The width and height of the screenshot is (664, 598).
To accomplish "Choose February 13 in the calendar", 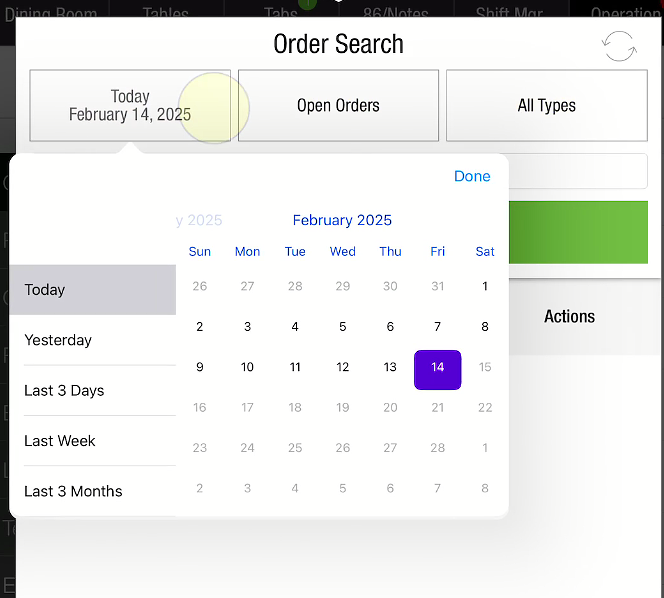I will click(390, 367).
